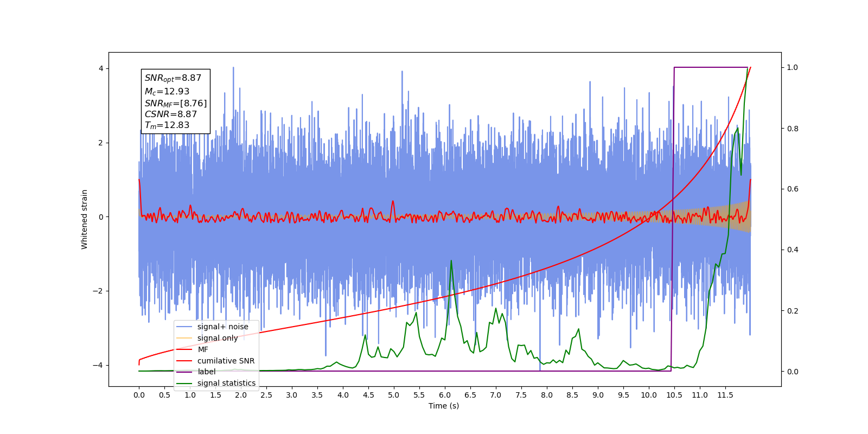Screen dimensions: 868x434
Task: Click the 0.8 tick on right axis
Action: pos(793,129)
